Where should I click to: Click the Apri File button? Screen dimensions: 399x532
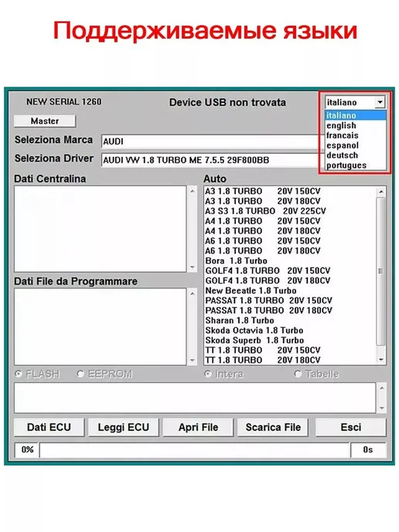click(x=198, y=427)
